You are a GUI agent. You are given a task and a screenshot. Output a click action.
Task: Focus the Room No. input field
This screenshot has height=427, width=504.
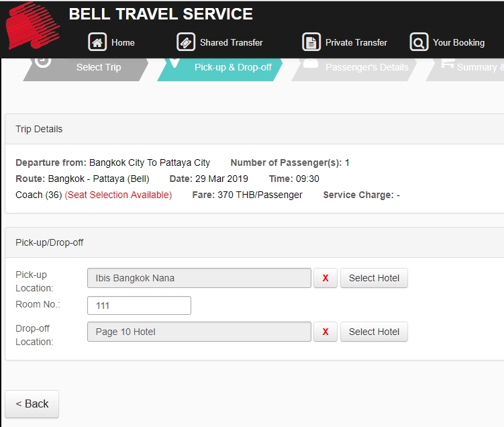139,305
